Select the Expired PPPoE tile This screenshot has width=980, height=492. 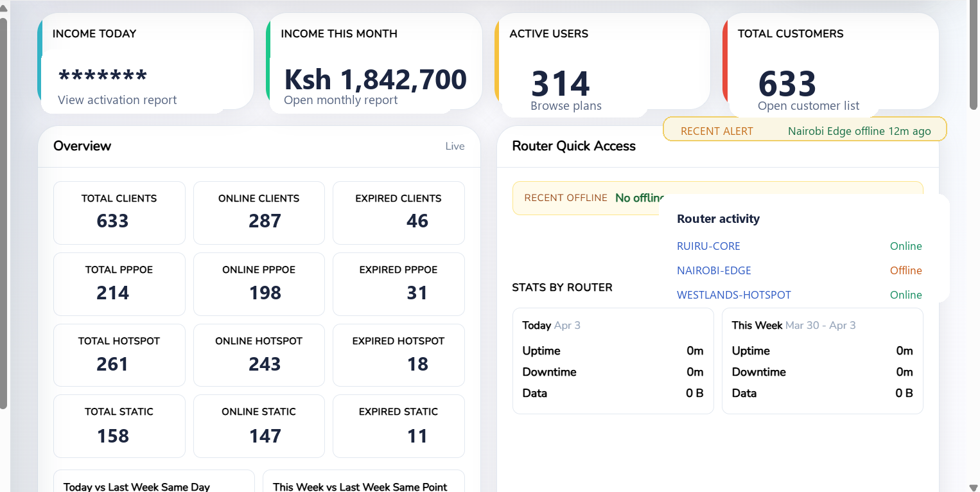(x=399, y=284)
